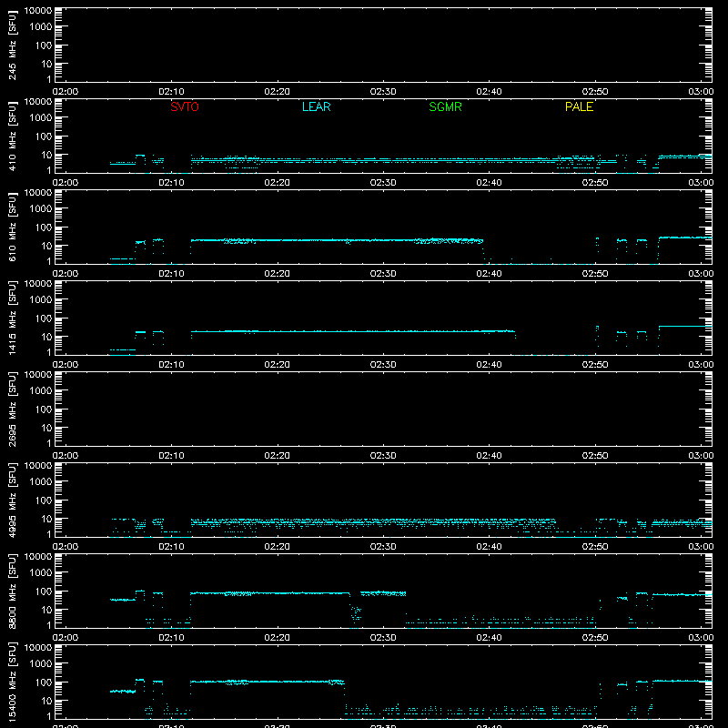Click the 10000 y-axis value on 15400 MHz panel
728x728 pixels.
[x=38, y=648]
